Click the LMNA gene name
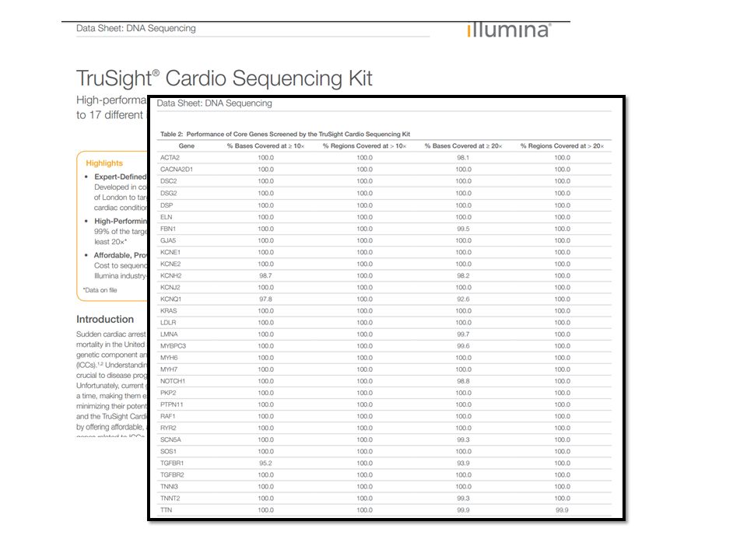 click(x=169, y=334)
